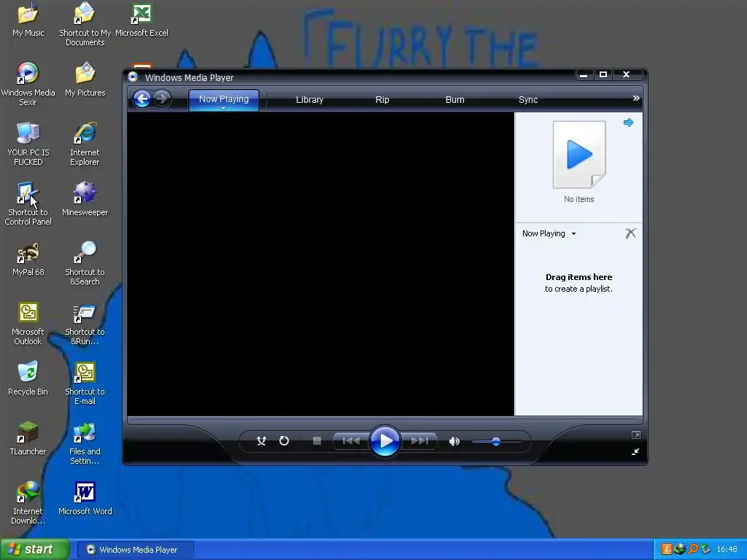Viewport: 747px width, 560px height.
Task: Open the Burn tab
Action: 455,99
